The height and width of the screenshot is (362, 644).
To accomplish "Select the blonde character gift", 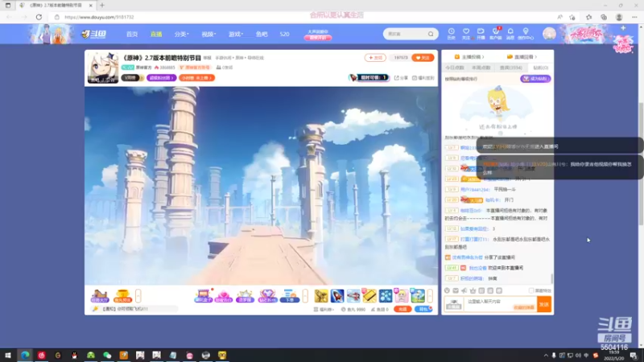I will (x=401, y=295).
